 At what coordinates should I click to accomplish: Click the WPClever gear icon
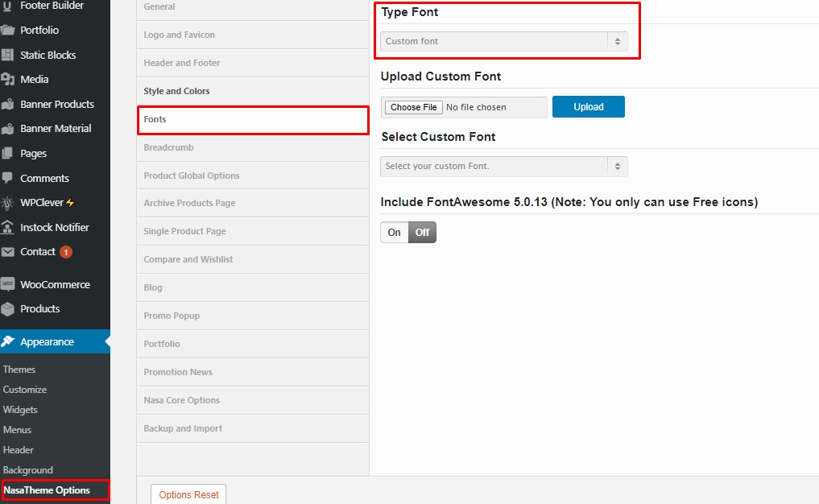click(x=8, y=203)
